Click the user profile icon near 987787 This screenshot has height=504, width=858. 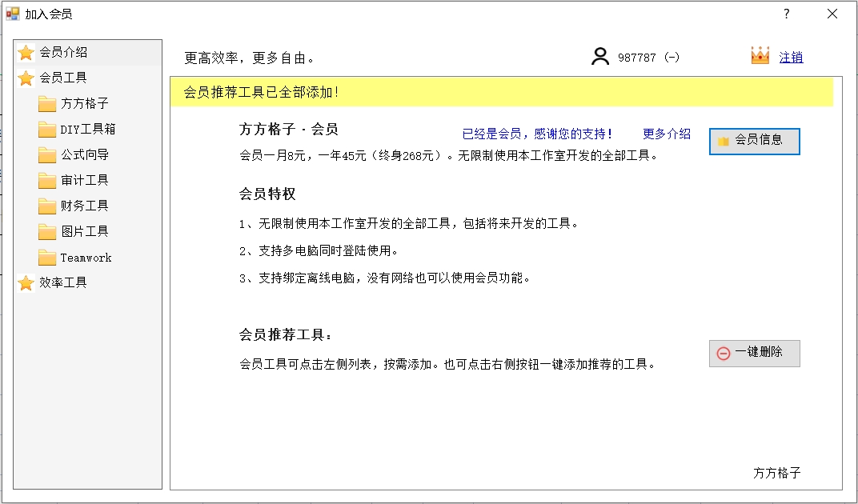coord(600,57)
